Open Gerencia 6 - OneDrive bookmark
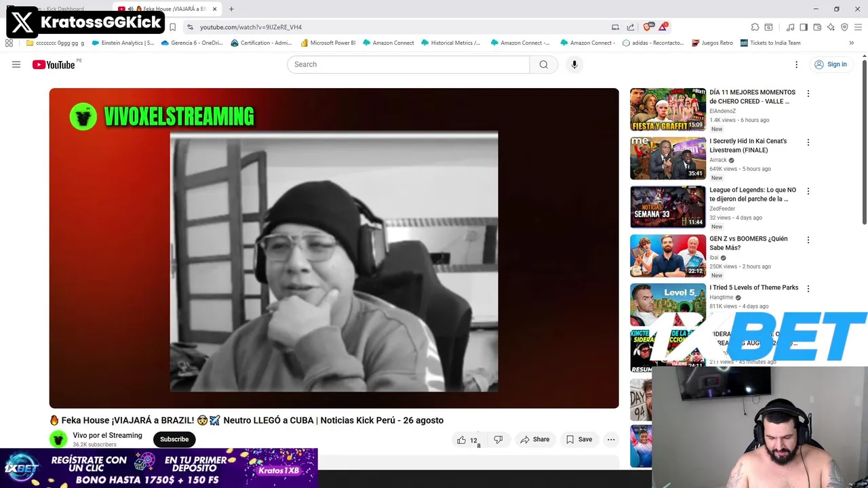868x488 pixels. pyautogui.click(x=193, y=43)
